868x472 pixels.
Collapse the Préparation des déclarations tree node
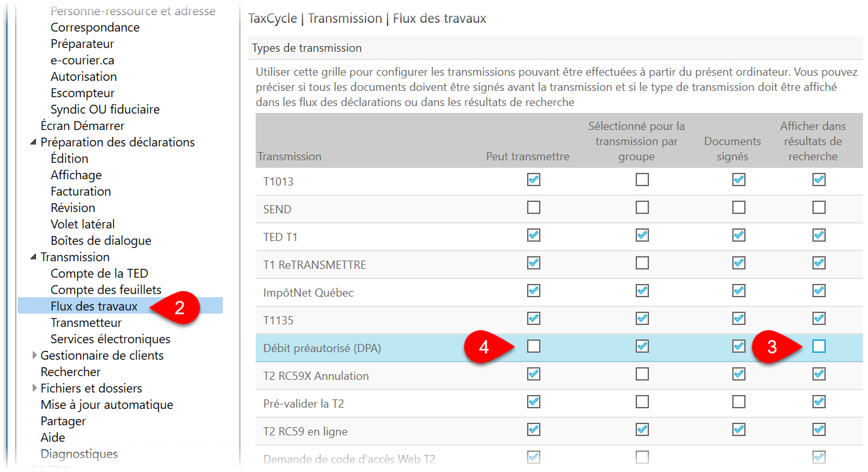pos(33,143)
